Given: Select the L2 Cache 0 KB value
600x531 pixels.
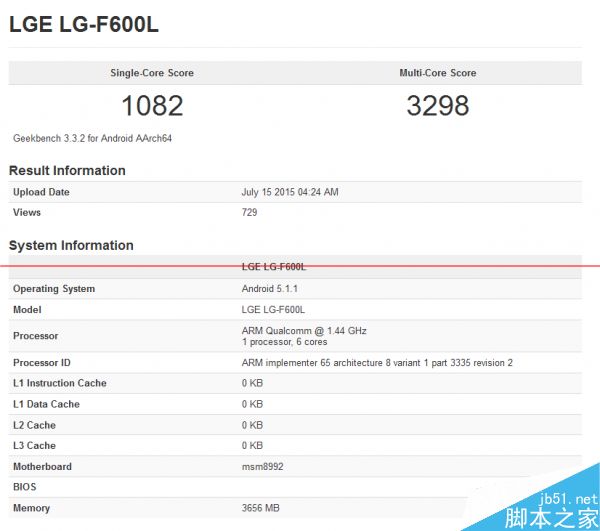Looking at the screenshot, I should [x=252, y=425].
